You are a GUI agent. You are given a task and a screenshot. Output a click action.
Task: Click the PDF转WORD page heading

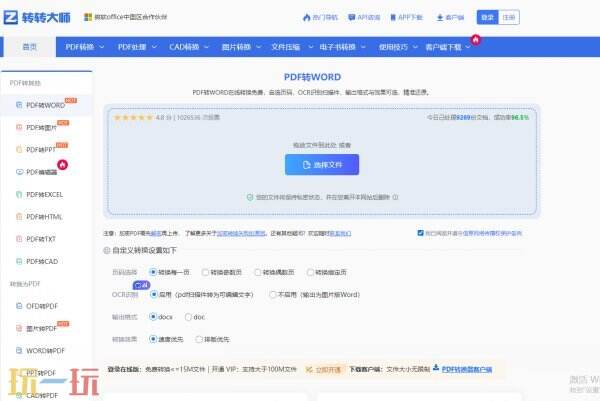coord(312,77)
